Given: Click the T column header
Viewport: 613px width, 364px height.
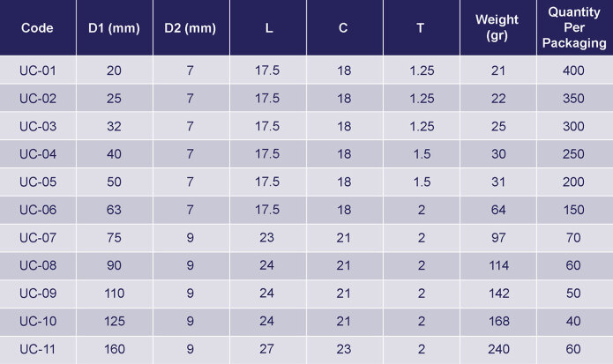Looking at the screenshot, I should [421, 27].
